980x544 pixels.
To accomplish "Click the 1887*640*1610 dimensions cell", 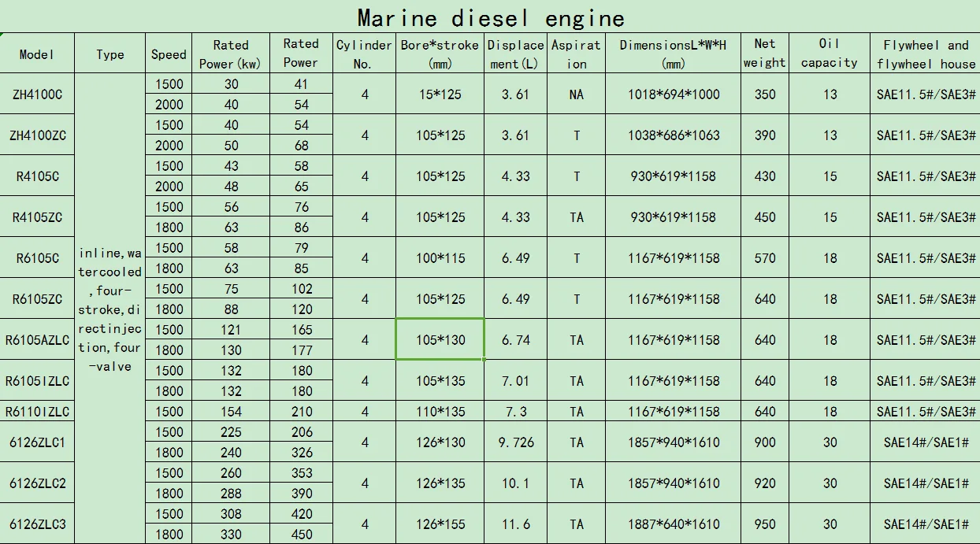I will [x=673, y=524].
